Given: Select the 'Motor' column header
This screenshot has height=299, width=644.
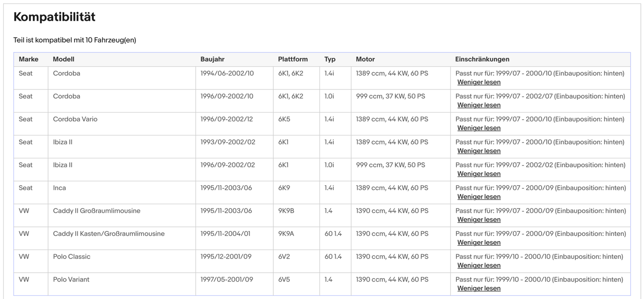Looking at the screenshot, I should (x=365, y=59).
